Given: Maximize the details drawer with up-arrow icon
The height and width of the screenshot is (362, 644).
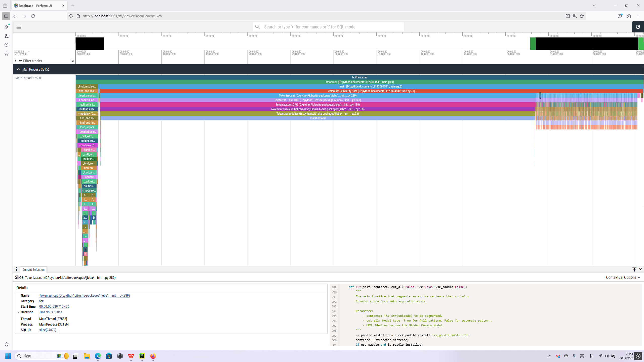Looking at the screenshot, I should pos(634,269).
